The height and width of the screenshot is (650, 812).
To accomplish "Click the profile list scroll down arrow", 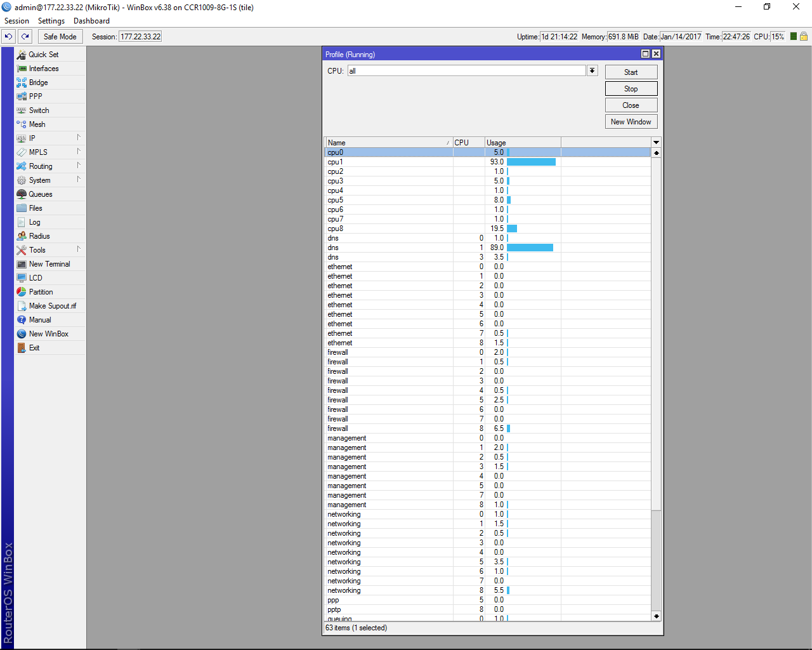I will coord(656,616).
